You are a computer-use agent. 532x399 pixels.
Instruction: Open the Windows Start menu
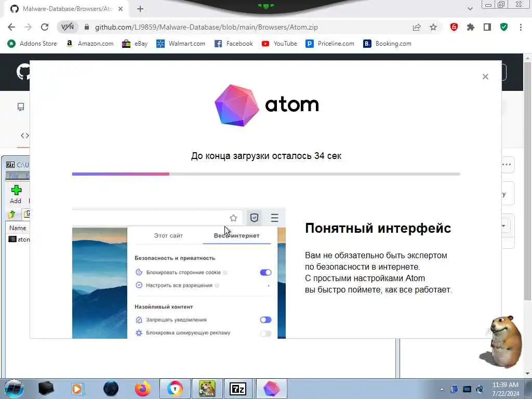pyautogui.click(x=14, y=389)
